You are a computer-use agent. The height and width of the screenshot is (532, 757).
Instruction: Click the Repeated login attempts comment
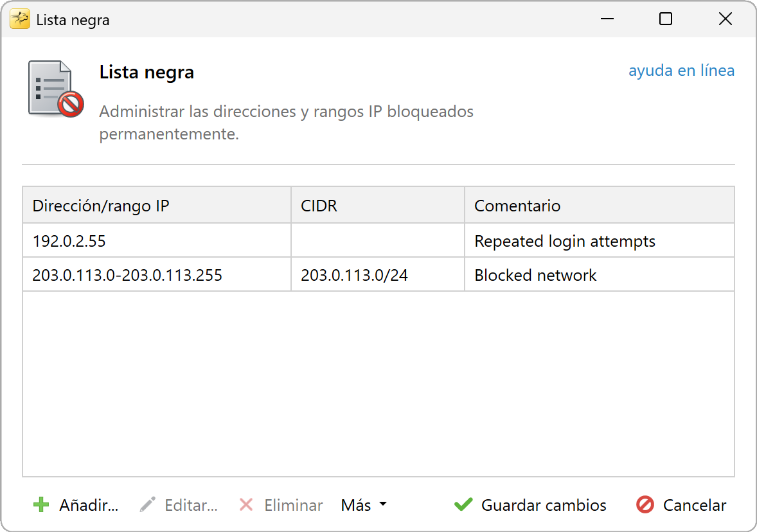click(565, 241)
